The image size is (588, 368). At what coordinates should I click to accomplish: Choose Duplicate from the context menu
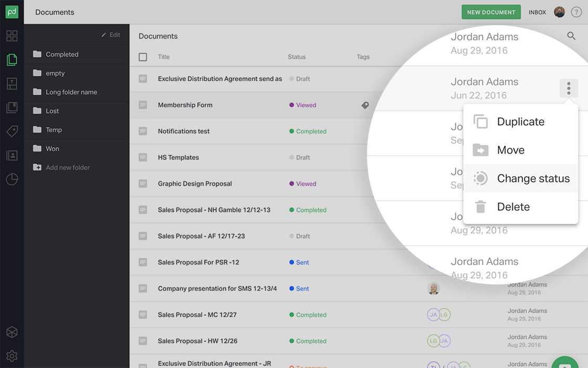click(520, 121)
